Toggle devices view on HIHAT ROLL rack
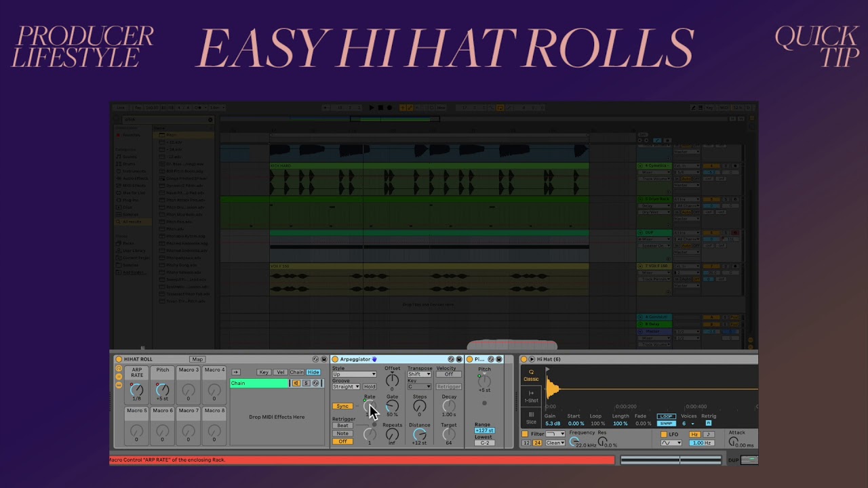The height and width of the screenshot is (488, 868). (x=119, y=384)
